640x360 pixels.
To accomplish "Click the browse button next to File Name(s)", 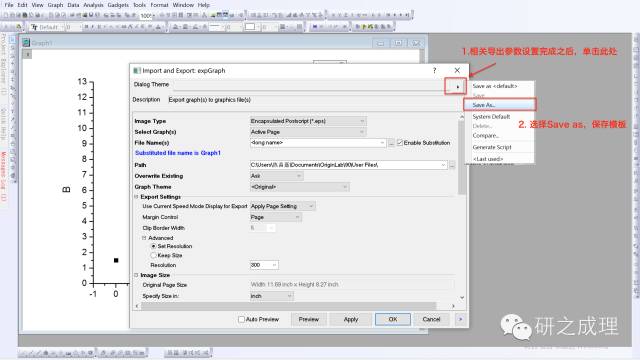I will (x=391, y=143).
